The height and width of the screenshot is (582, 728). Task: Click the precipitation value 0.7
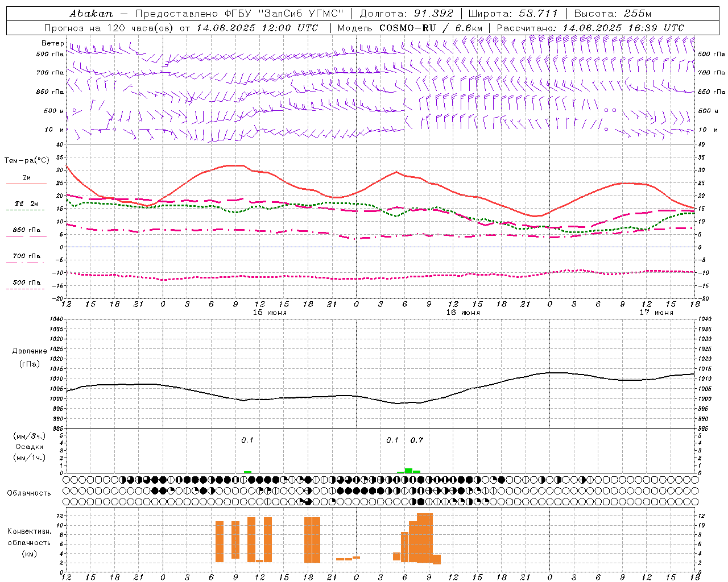(x=417, y=440)
